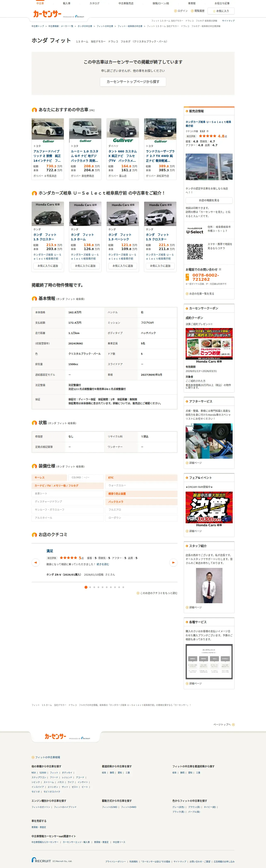Click the お気に入り star button

pyautogui.click(x=221, y=11)
